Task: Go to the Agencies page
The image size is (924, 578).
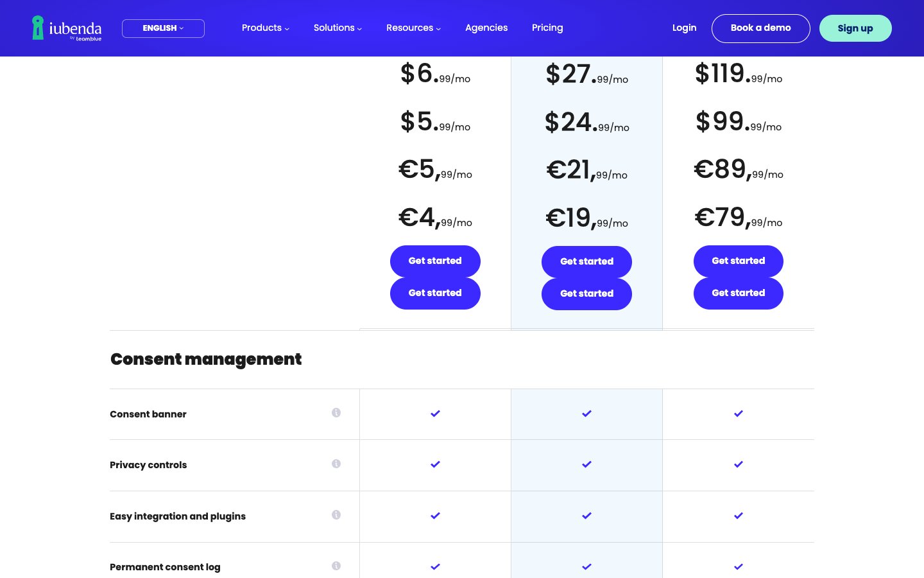Action: (x=486, y=28)
